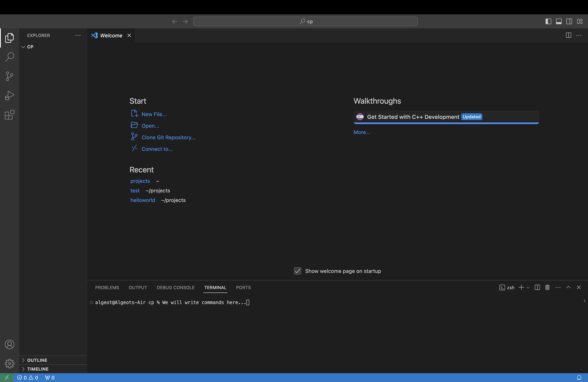This screenshot has height=382, width=588.
Task: Open the Manage settings gear
Action: 9,363
